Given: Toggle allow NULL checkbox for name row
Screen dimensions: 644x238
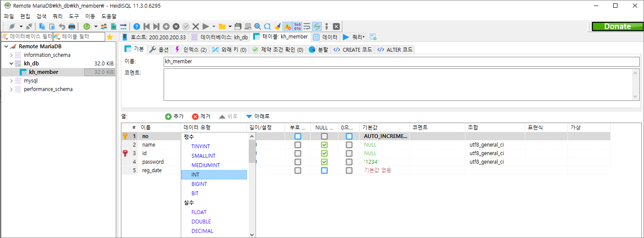Looking at the screenshot, I should 324,145.
